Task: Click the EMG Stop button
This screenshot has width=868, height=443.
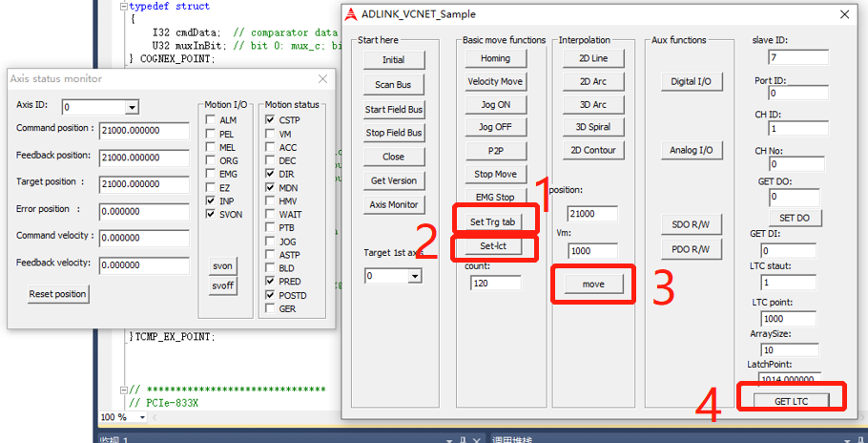Action: [x=495, y=197]
